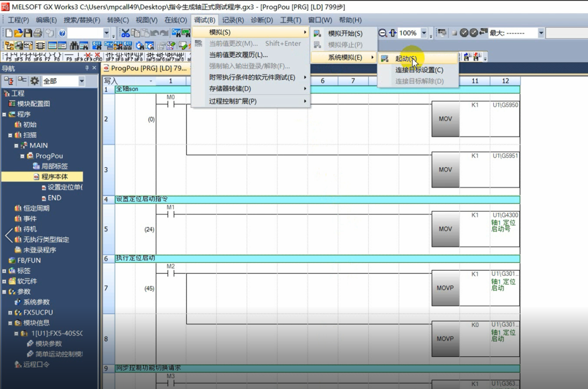Click the second round checkmark convert icon
This screenshot has height=389, width=588.
[x=474, y=33]
